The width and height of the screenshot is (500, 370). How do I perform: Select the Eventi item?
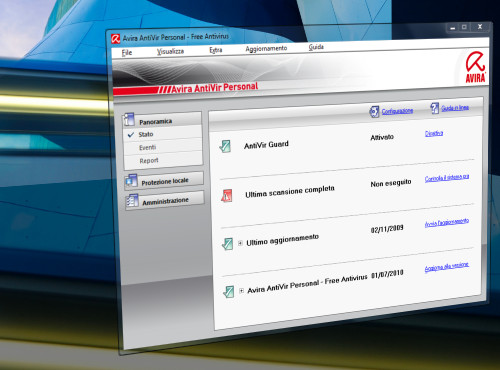(147, 147)
